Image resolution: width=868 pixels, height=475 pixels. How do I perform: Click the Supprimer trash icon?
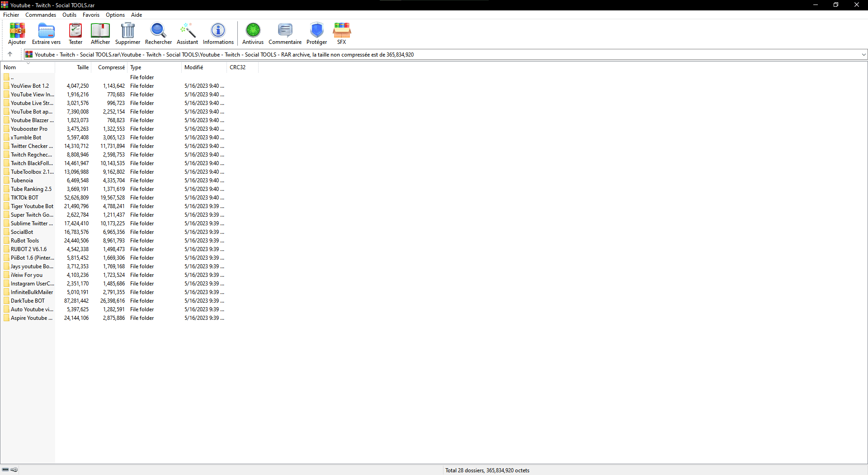click(128, 30)
